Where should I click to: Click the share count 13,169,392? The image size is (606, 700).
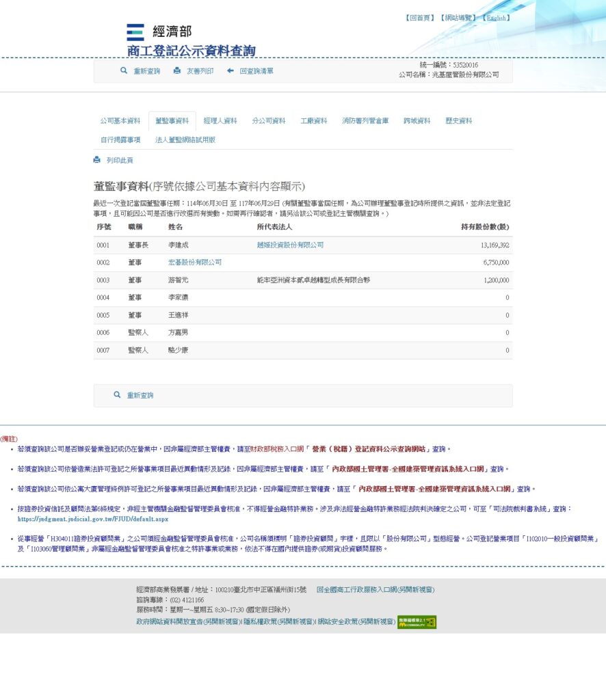(x=495, y=245)
